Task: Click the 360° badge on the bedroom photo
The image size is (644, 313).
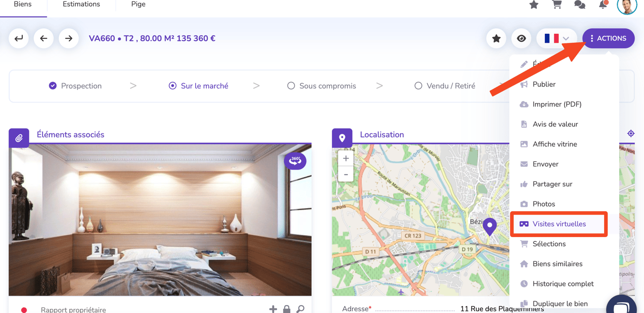Action: click(x=295, y=161)
